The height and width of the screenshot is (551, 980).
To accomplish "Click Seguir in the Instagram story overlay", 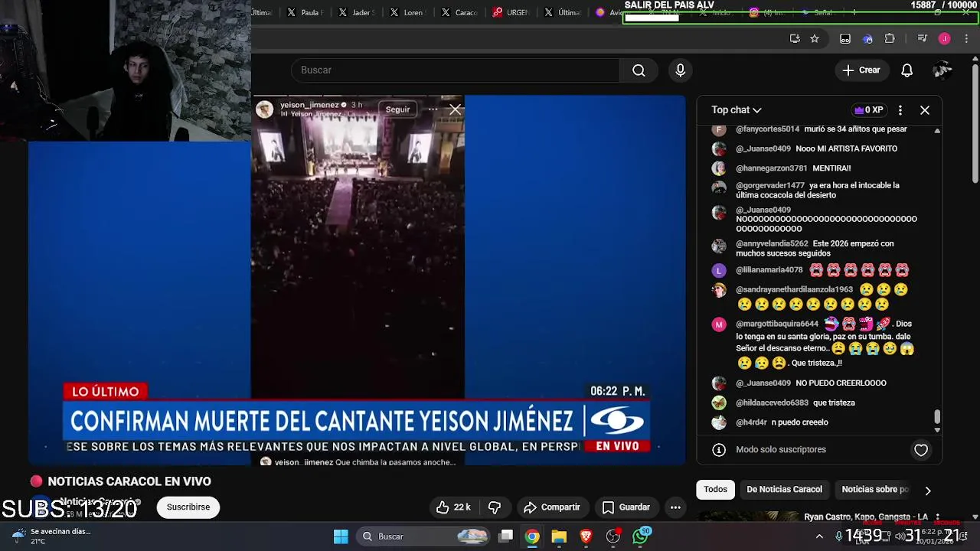I will tap(397, 109).
